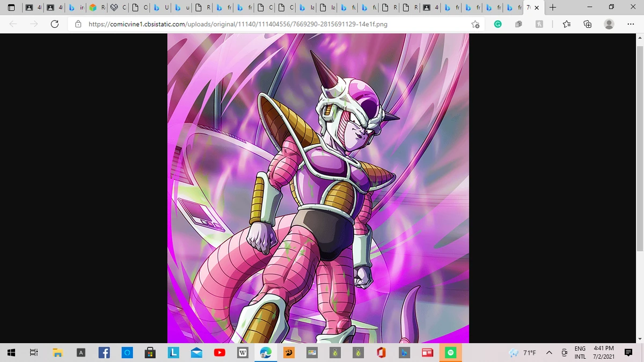Open the Wikipedia app from the taskbar
This screenshot has width=644, height=362.
point(243,353)
